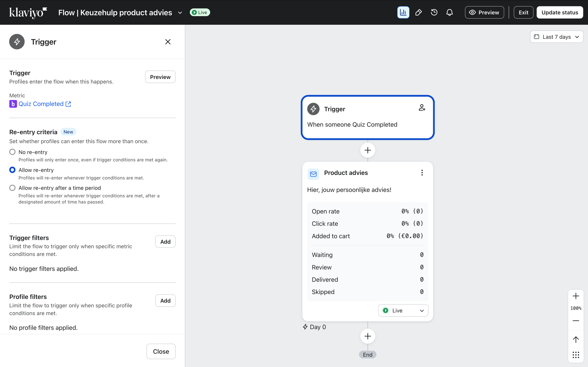The image size is (588, 367).
Task: Open the flow analytics bar chart icon
Action: [x=403, y=12]
